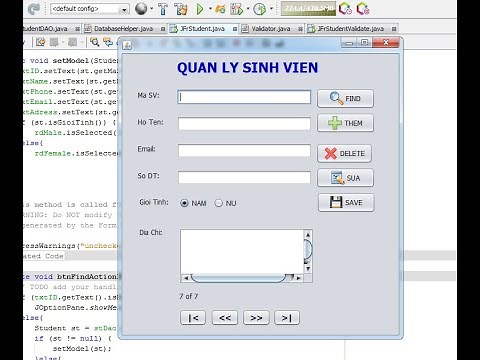Click Clean and Build Project icon
Viewport: 480px width, 360px height.
181,9
